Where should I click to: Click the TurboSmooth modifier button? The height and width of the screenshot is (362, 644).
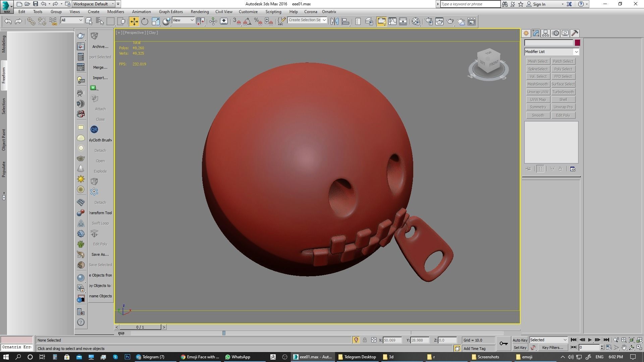point(563,92)
